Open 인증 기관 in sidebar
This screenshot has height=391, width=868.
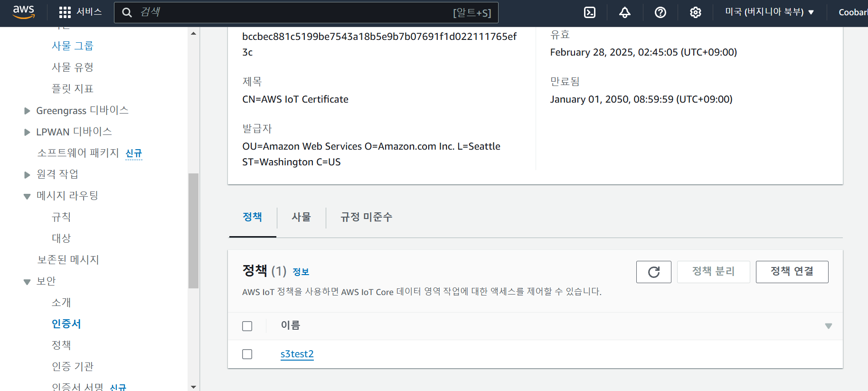click(73, 367)
